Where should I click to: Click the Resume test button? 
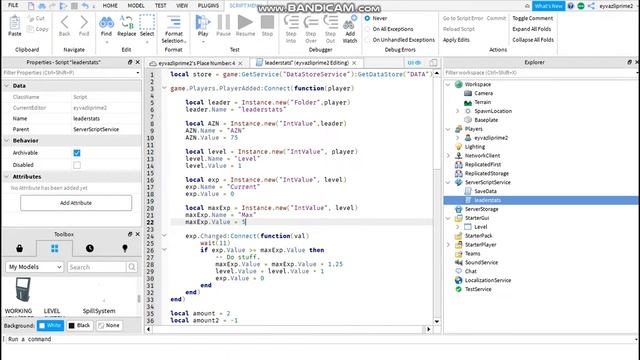click(x=245, y=26)
